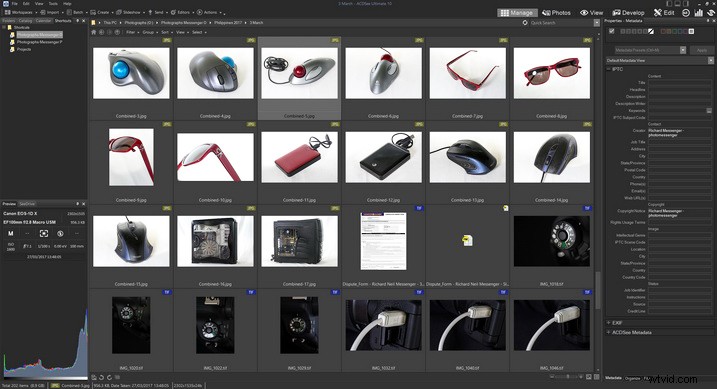Open the Group dropdown
The height and width of the screenshot is (389, 717).
tap(150, 32)
